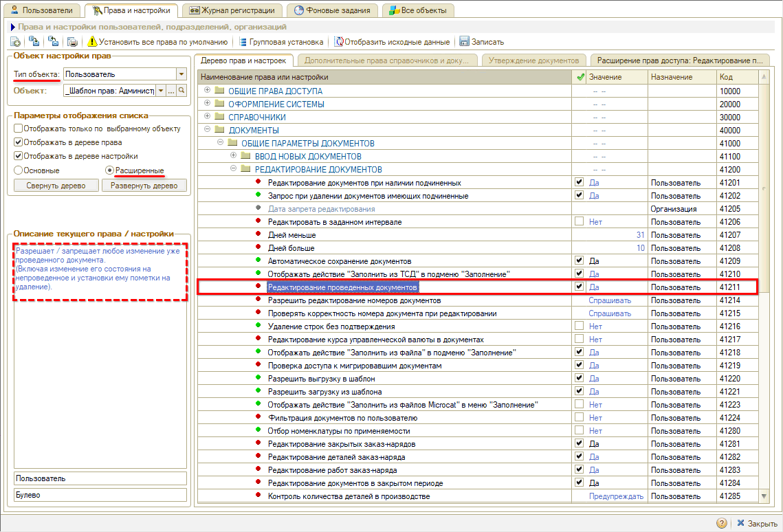This screenshot has height=532, width=783.
Task: Click the printer icon in the toolbar
Action: pyautogui.click(x=72, y=42)
